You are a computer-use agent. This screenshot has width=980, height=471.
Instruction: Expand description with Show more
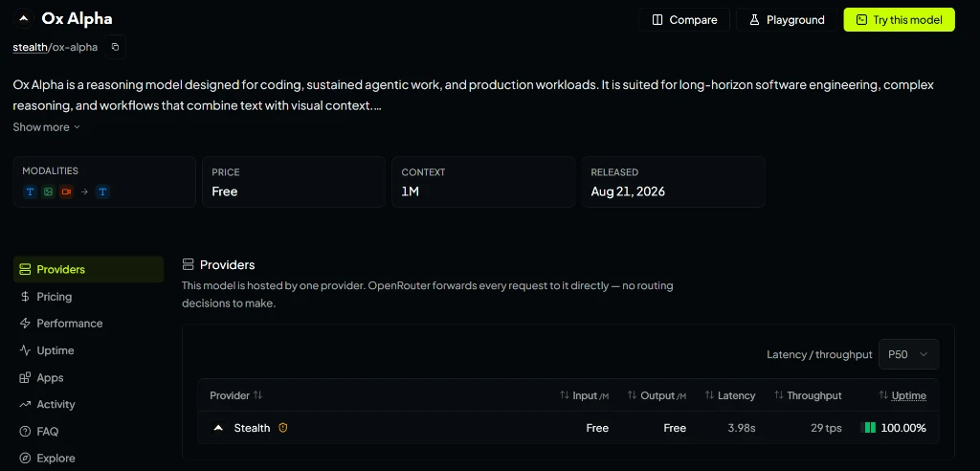click(x=46, y=127)
